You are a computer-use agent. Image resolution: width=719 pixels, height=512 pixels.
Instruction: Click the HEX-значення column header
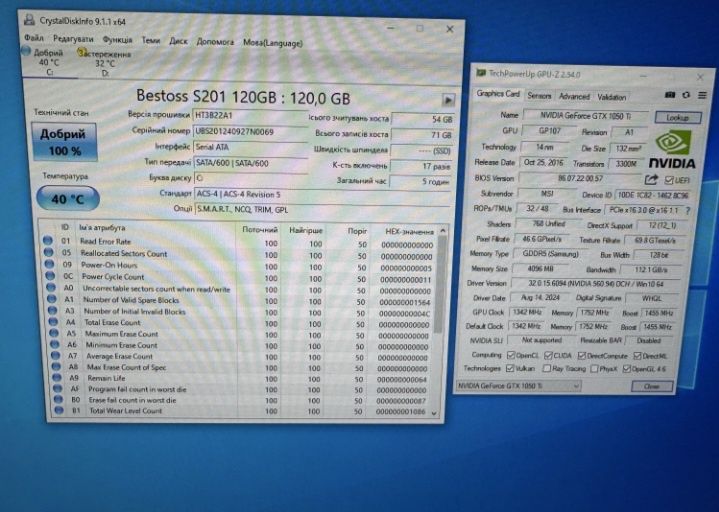tap(409, 232)
